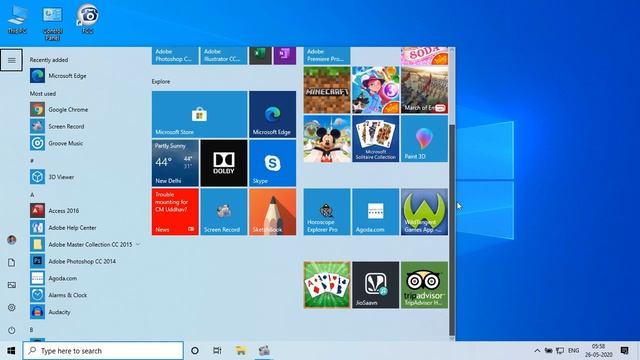Open the New Delhi weather tile

[175, 163]
